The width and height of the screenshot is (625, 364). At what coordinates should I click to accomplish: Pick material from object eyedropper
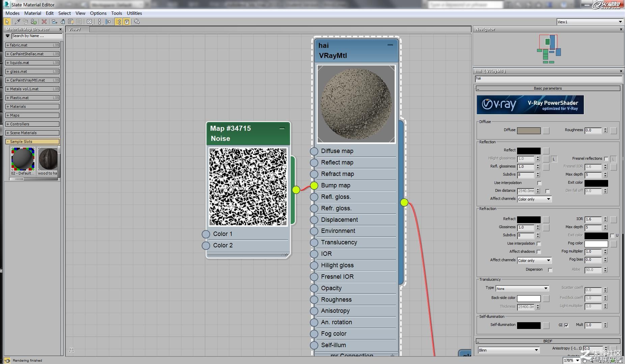pyautogui.click(x=17, y=22)
